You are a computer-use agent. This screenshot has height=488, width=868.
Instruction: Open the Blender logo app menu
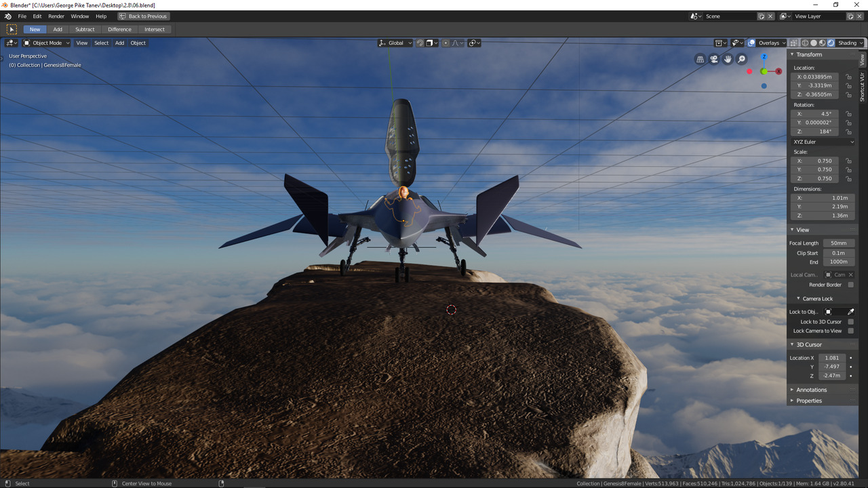[7, 16]
